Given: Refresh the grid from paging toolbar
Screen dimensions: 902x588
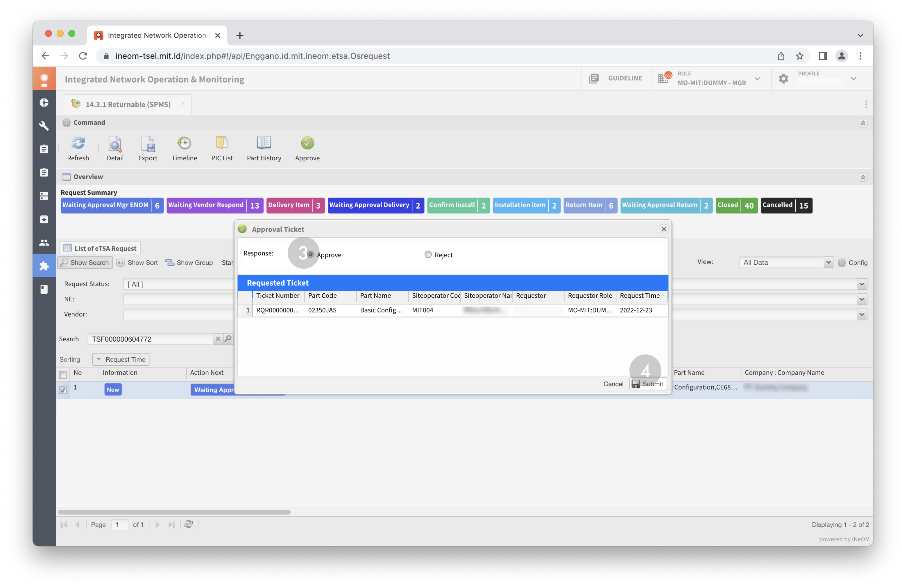Looking at the screenshot, I should (x=188, y=524).
